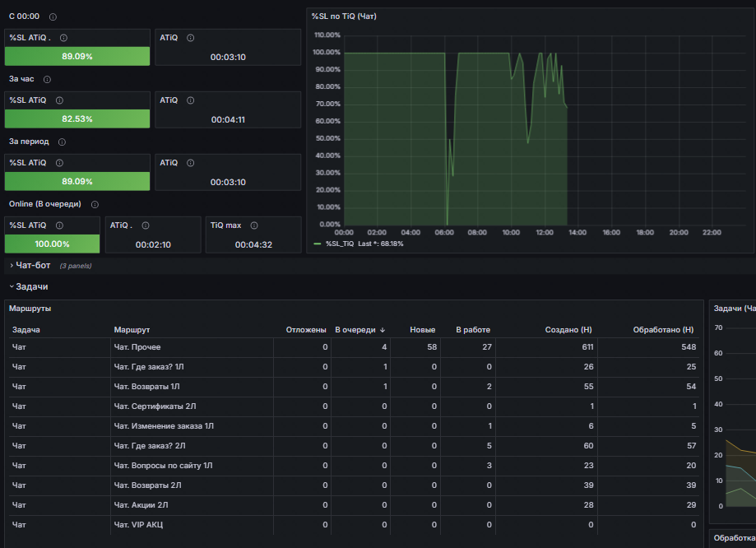Click info icon on %SL ATiQ 100.00% panel
This screenshot has width=756, height=548.
tap(59, 225)
